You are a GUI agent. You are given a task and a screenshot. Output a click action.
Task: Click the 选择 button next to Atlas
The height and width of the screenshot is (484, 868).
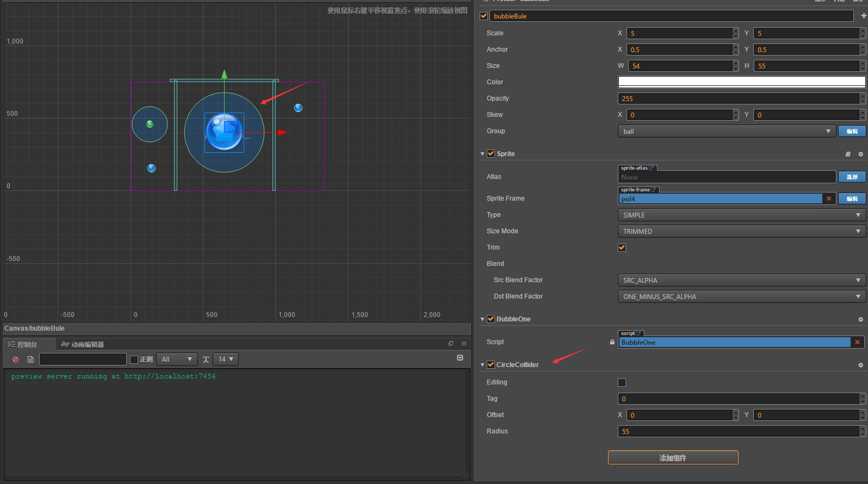coord(852,177)
